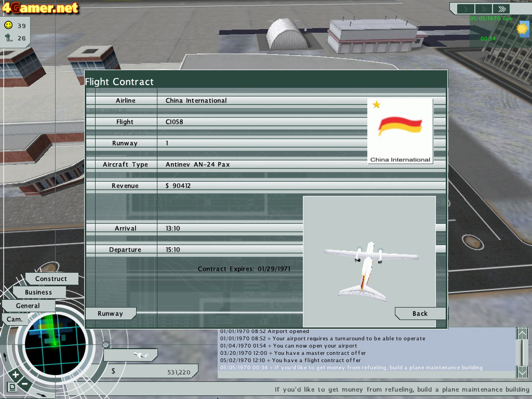
Task: Click revenue value '$ 90412'
Action: (178, 185)
